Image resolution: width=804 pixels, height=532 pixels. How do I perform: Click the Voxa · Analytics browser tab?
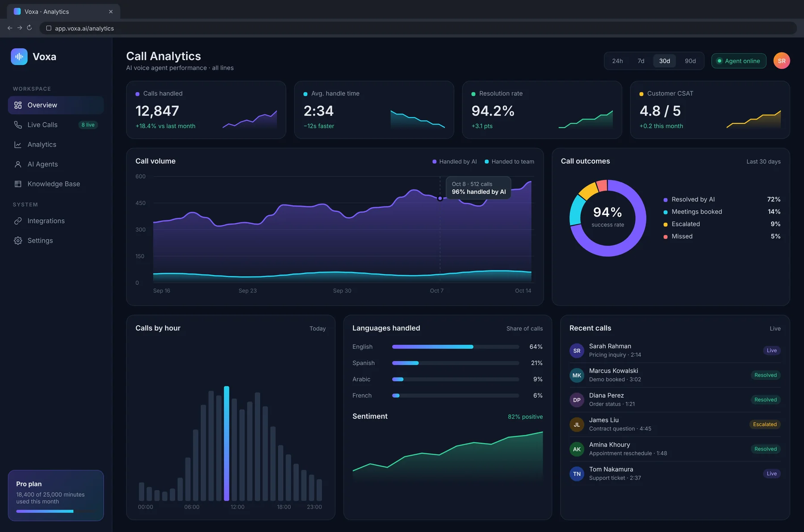click(63, 12)
